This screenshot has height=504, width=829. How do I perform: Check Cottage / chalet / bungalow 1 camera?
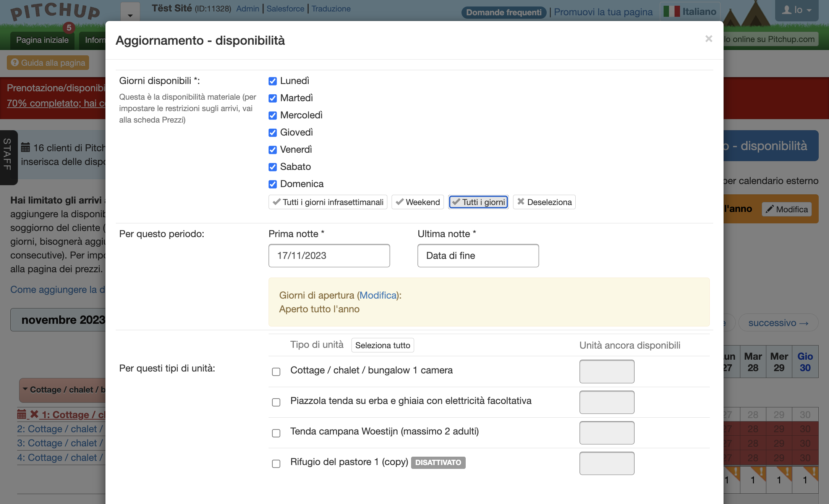tap(276, 372)
